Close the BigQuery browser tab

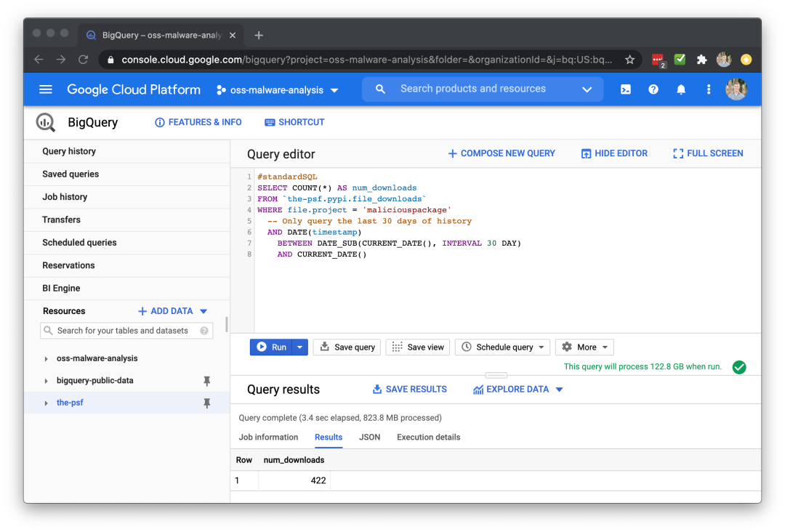tap(233, 35)
